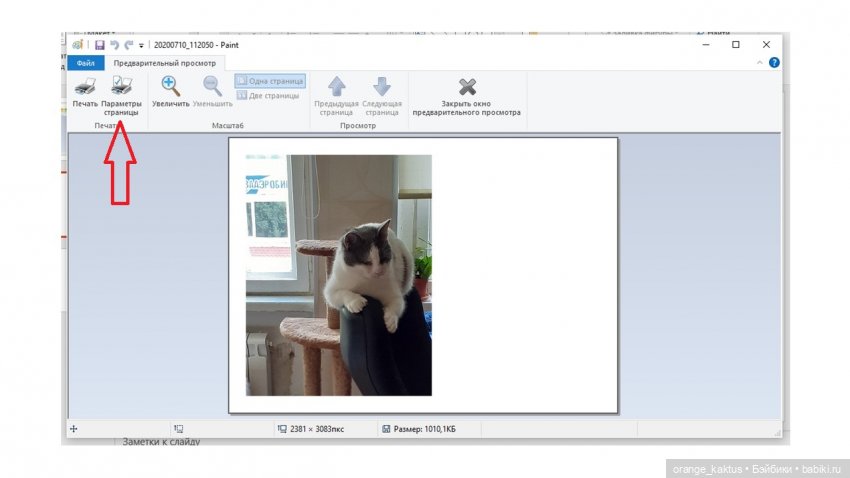The image size is (850, 478).
Task: Click the Redo arrow in title bar
Action: click(128, 45)
